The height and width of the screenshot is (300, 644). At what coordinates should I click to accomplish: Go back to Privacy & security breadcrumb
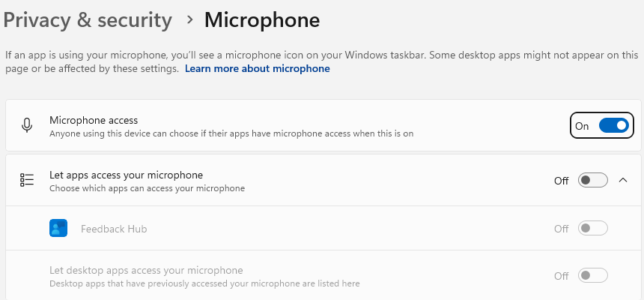(x=88, y=20)
